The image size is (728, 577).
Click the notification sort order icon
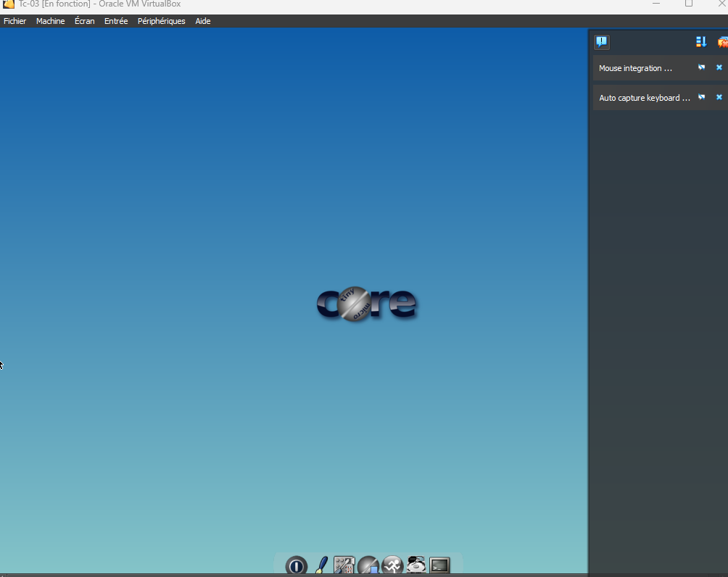point(701,42)
